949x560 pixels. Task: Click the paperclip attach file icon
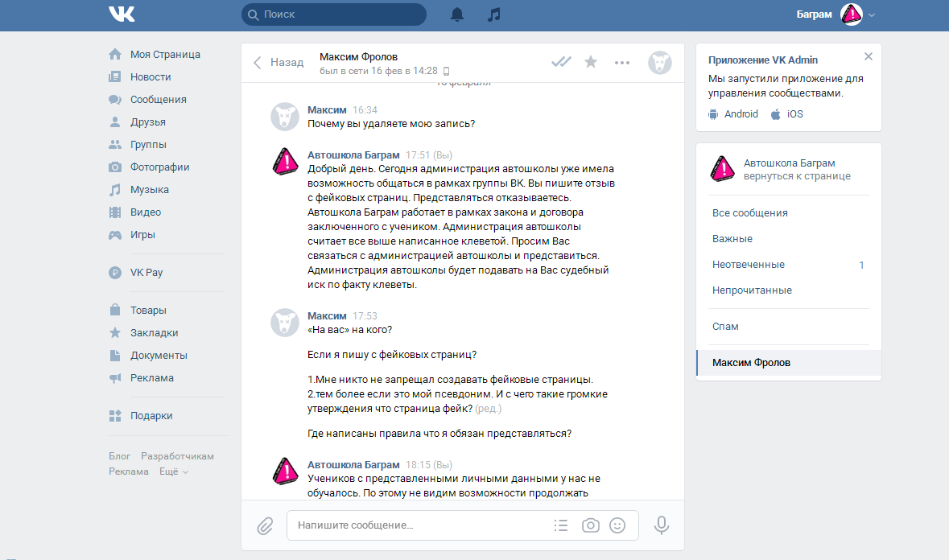click(x=265, y=525)
